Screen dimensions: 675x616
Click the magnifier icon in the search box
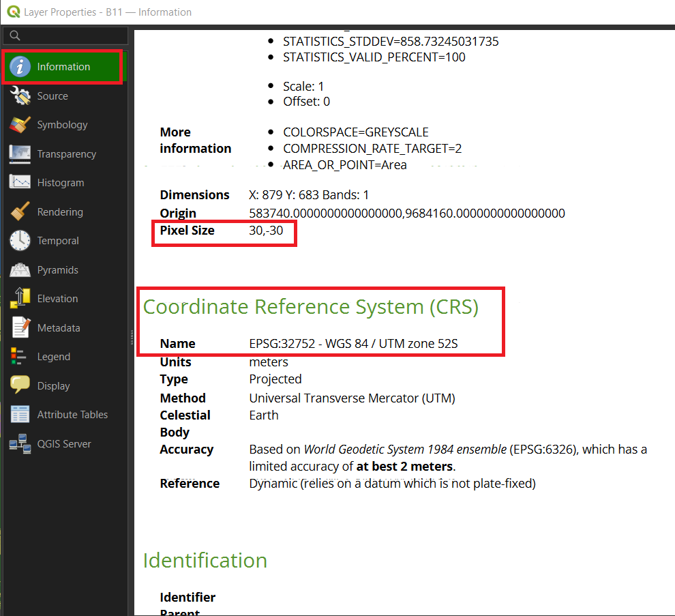click(x=14, y=35)
